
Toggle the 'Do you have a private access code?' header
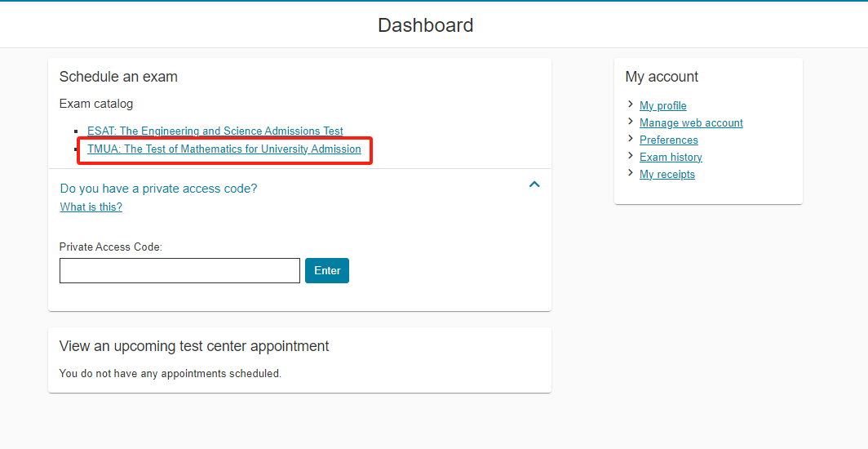pyautogui.click(x=158, y=189)
